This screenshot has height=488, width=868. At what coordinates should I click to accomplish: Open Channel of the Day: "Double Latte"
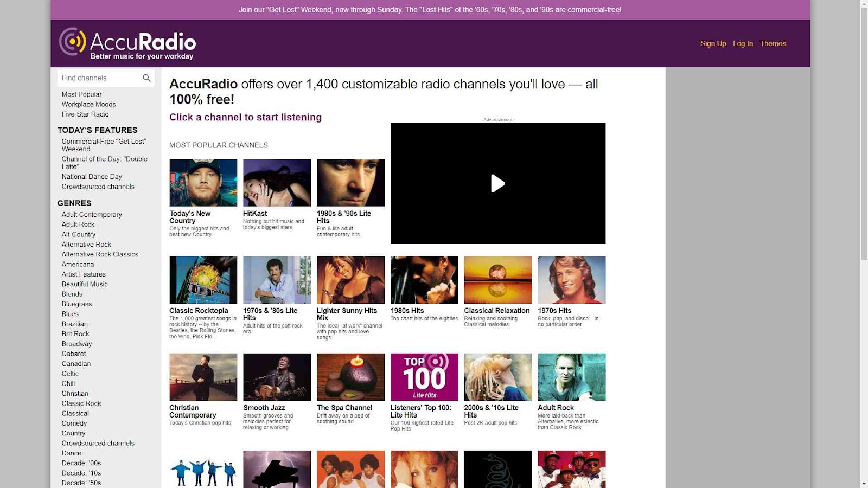pyautogui.click(x=104, y=163)
